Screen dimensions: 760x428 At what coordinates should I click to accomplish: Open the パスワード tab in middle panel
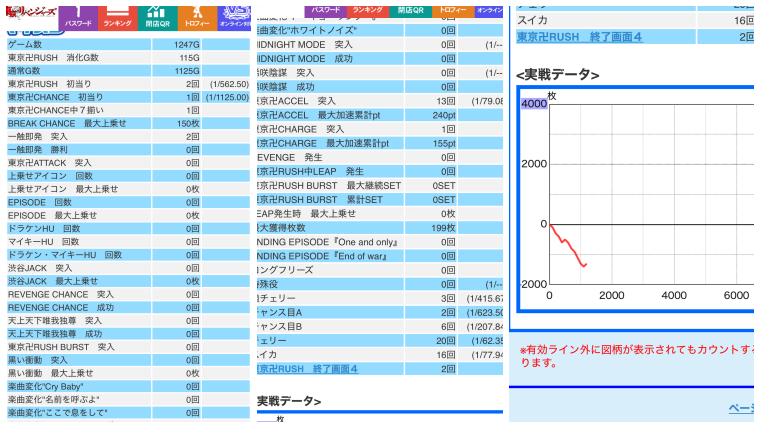(326, 8)
